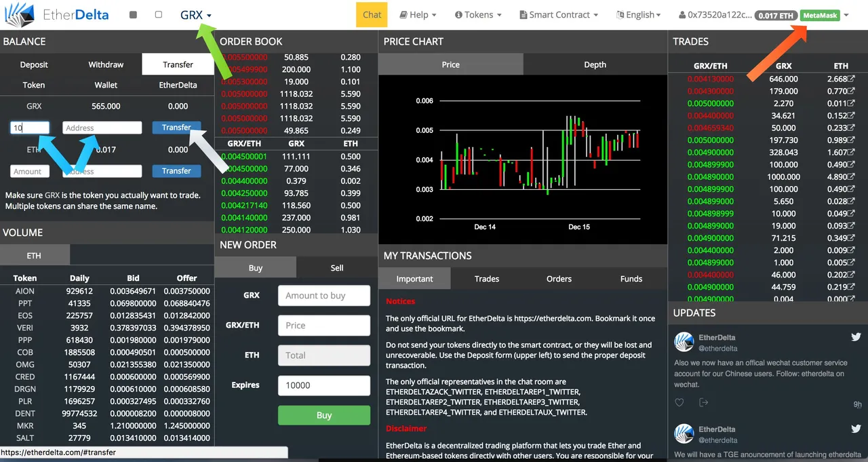Select the Buy tab in New Order
The height and width of the screenshot is (462, 868).
[x=255, y=268]
